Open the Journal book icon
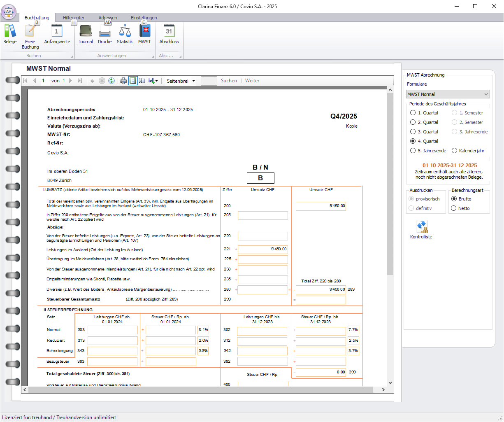Viewport: 504px width, 422px height. pos(86,34)
